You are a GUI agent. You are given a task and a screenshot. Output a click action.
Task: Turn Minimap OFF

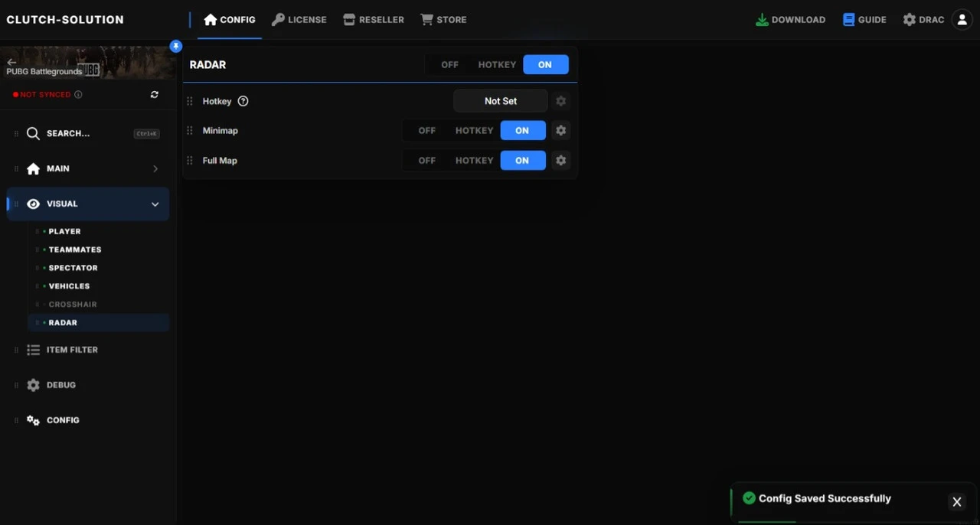tap(427, 131)
